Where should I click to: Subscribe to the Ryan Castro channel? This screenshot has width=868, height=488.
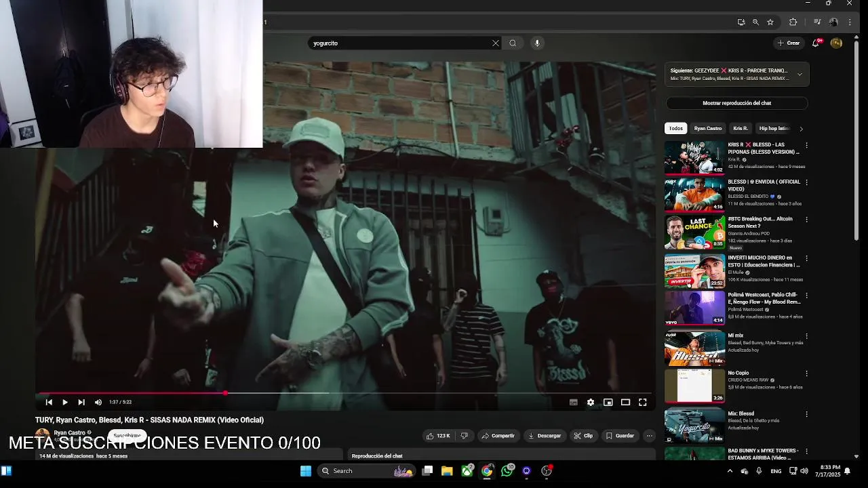pos(127,435)
